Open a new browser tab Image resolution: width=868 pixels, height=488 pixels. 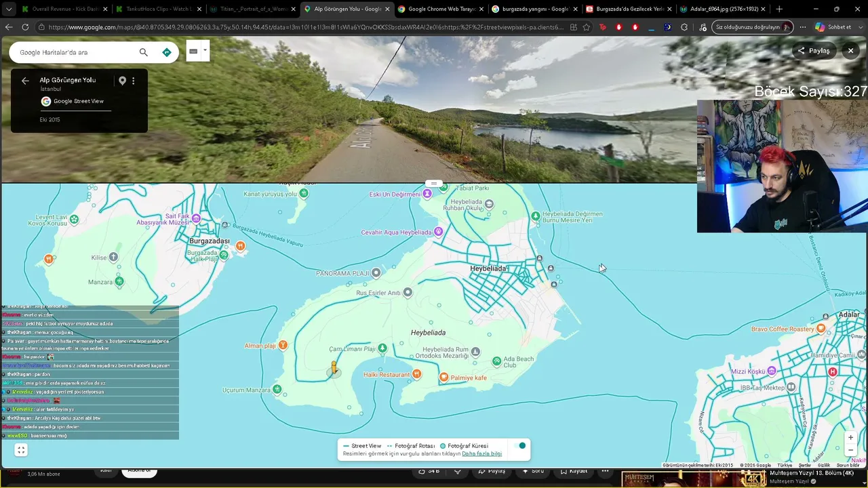point(779,9)
